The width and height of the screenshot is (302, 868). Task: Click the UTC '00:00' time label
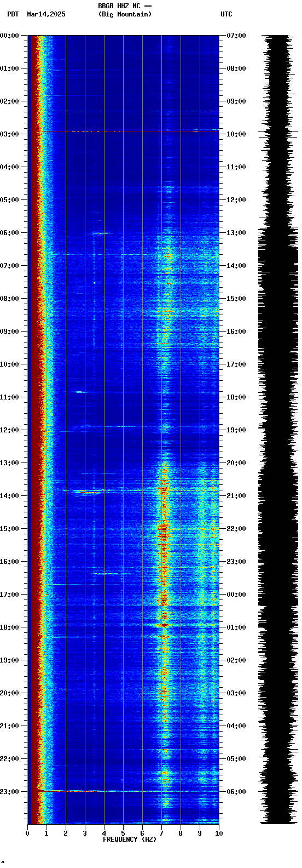coord(236,595)
